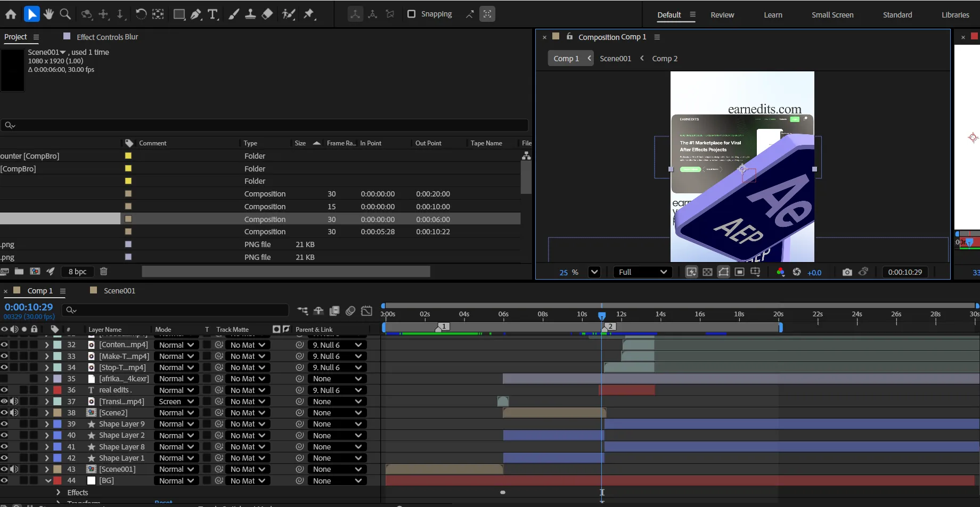Select the Eraser tool
The width and height of the screenshot is (980, 507).
click(x=267, y=14)
